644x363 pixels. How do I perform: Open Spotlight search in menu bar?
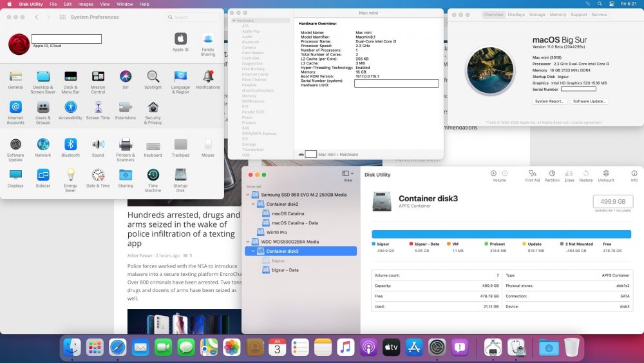[600, 4]
